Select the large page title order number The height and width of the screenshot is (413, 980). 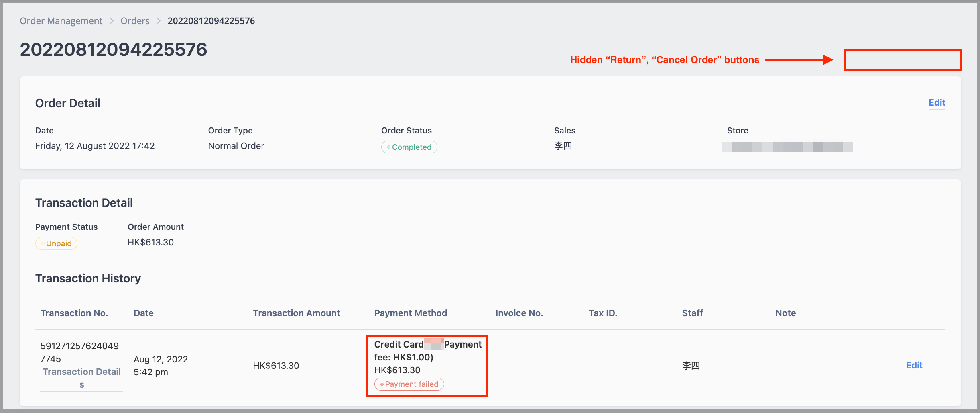pyautogui.click(x=114, y=50)
